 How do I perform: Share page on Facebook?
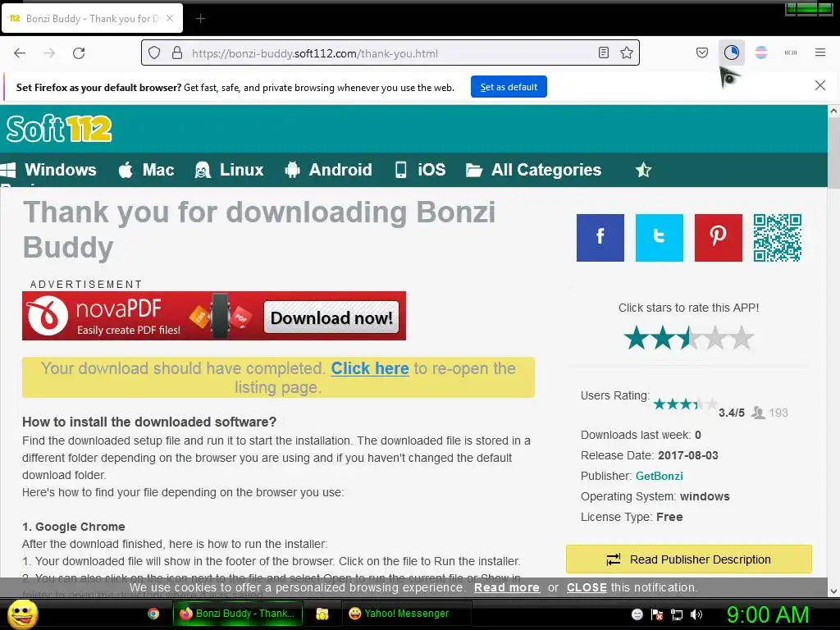coord(600,238)
